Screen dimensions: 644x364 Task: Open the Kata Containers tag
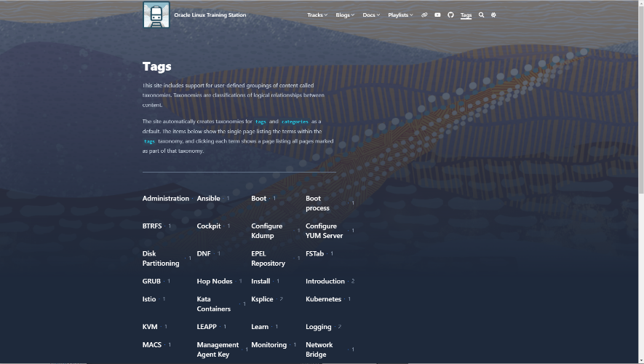click(x=213, y=304)
